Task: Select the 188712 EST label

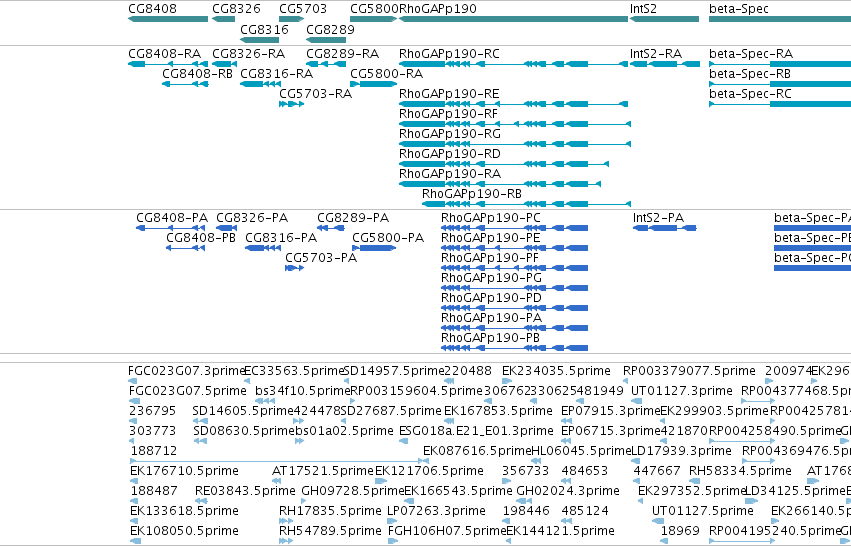Action: 154,452
